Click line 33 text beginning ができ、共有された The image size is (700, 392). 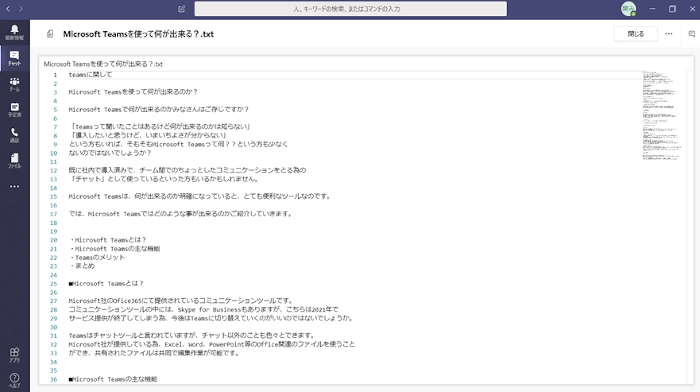click(x=154, y=353)
